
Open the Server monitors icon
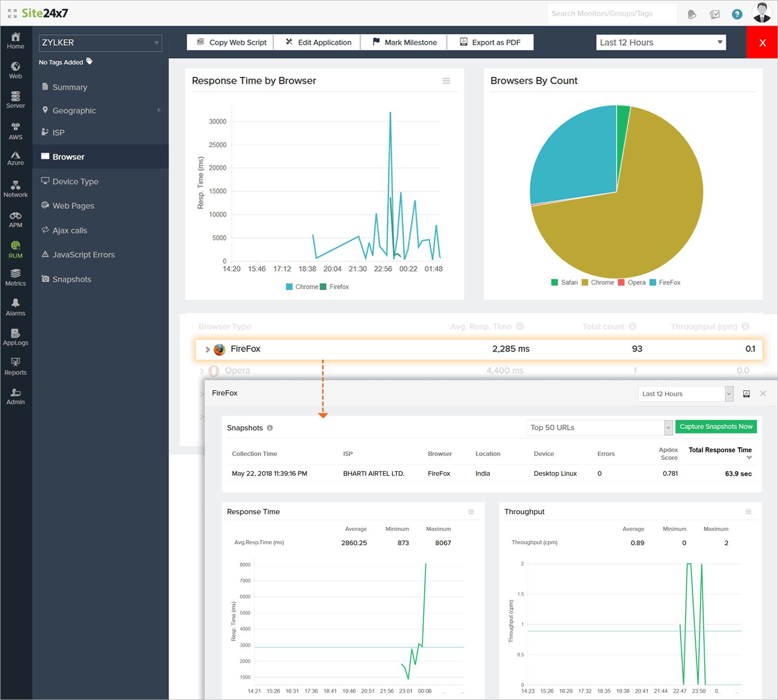[x=16, y=96]
